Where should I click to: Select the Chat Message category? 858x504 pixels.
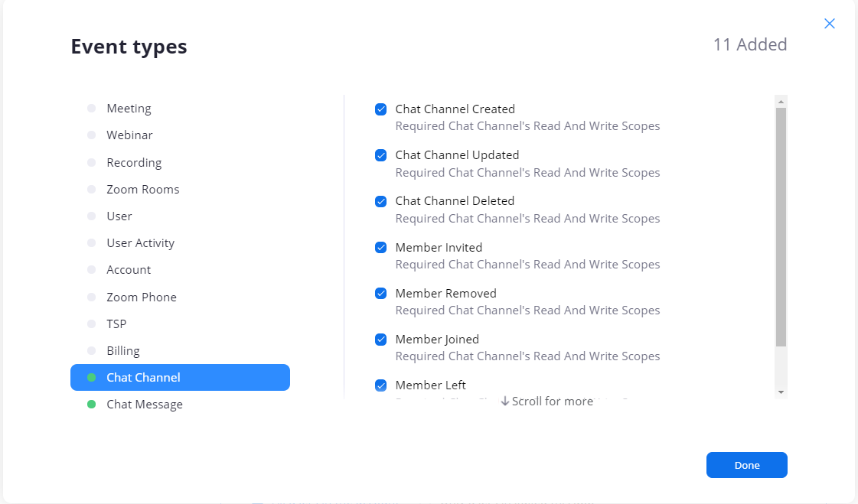(x=144, y=405)
